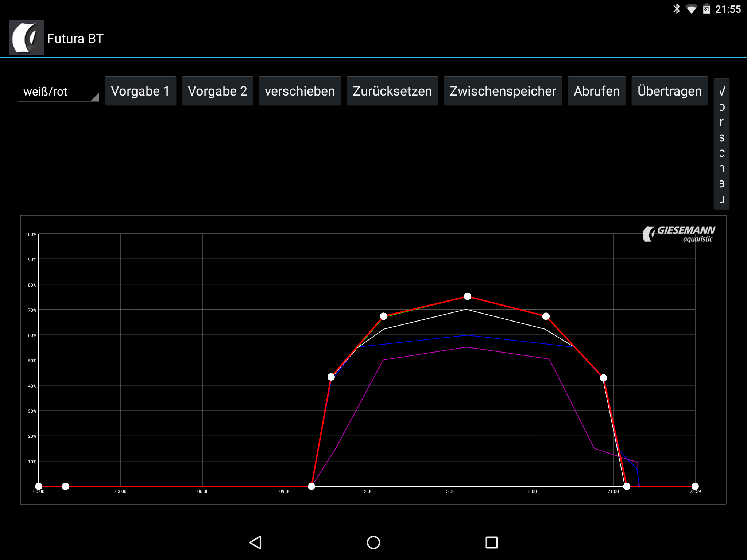747x560 pixels.
Task: Tap the Android back navigation icon
Action: [256, 542]
